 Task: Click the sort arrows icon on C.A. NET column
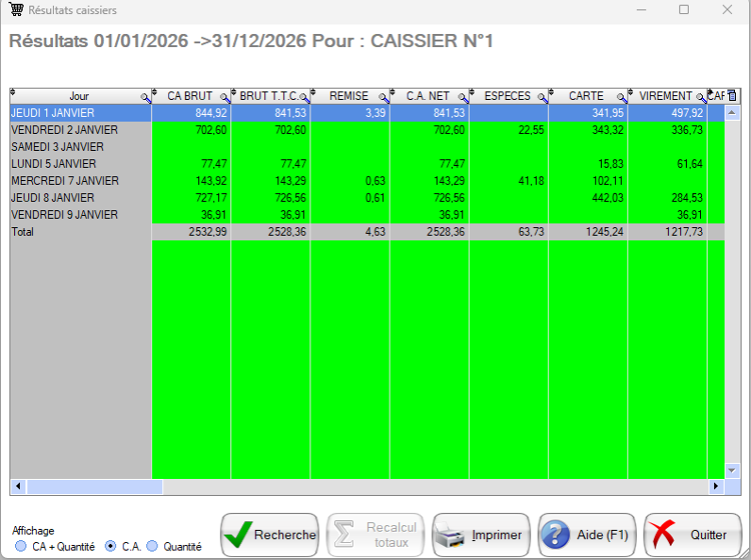coord(393,91)
